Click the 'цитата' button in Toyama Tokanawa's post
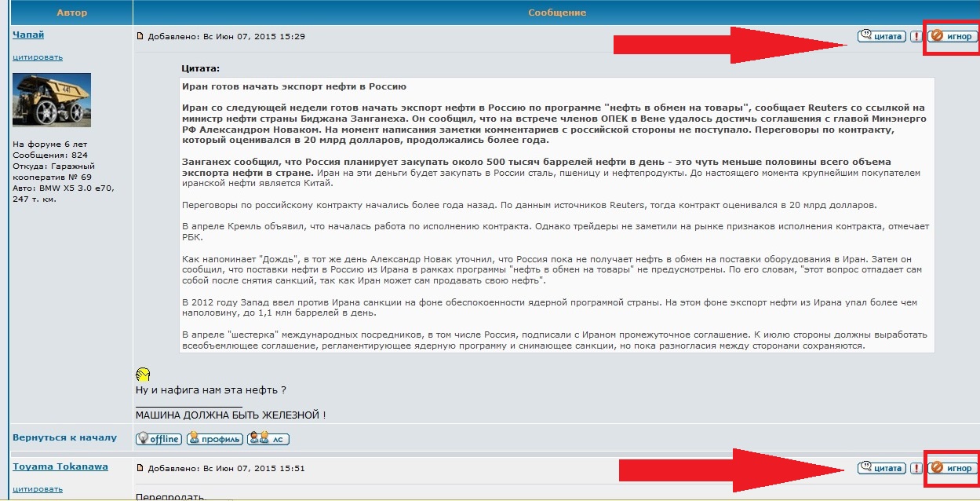Screen dimensions: 980x501 coord(882,468)
